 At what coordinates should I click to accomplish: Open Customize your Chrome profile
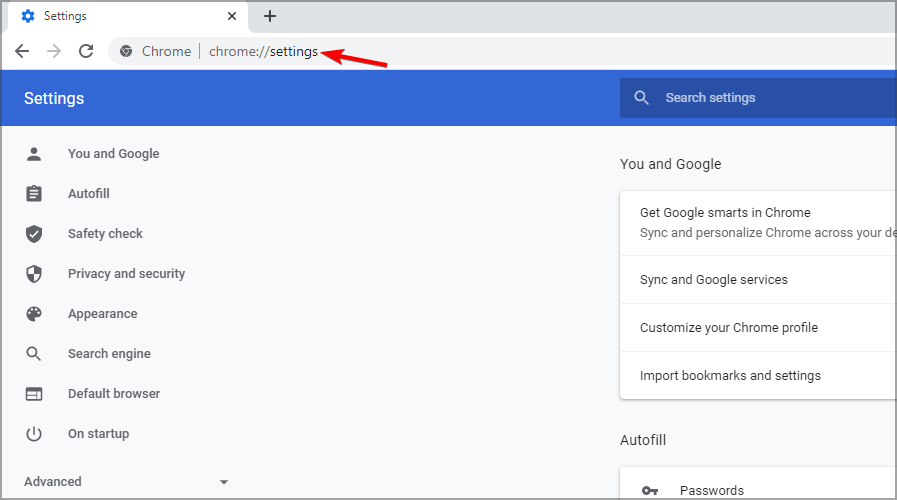point(758,328)
